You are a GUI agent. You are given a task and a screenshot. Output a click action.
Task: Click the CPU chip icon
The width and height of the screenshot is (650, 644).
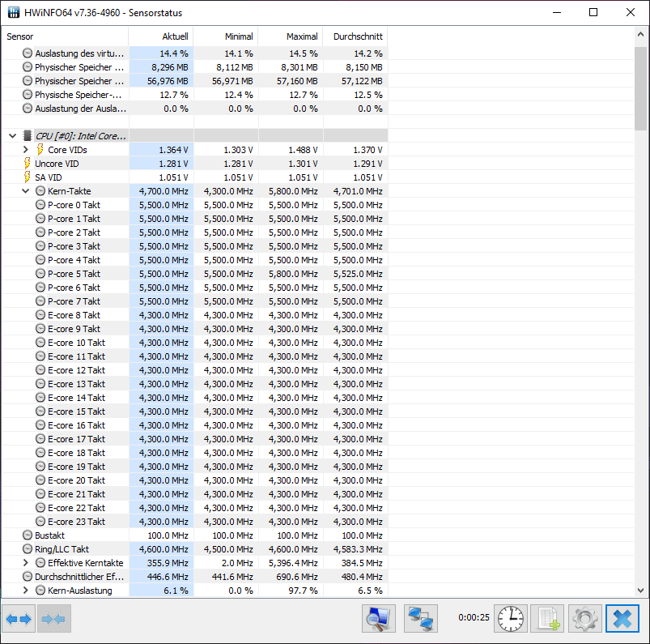point(28,136)
